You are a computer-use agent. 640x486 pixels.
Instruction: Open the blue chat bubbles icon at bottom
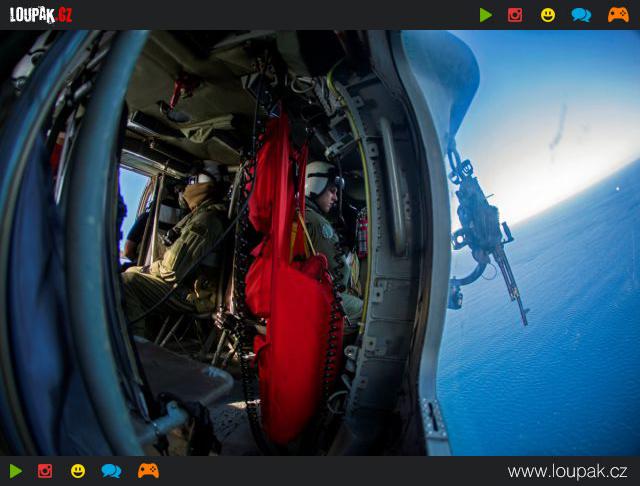click(x=111, y=471)
